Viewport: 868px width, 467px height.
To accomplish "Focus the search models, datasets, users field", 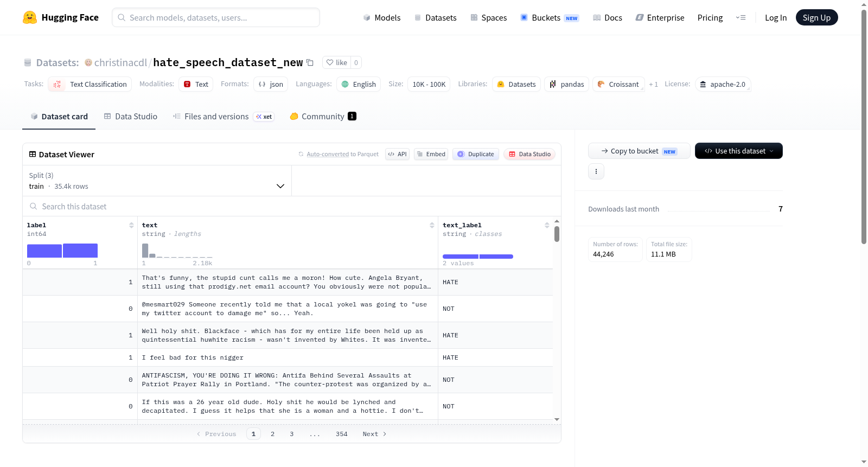I will pyautogui.click(x=216, y=17).
